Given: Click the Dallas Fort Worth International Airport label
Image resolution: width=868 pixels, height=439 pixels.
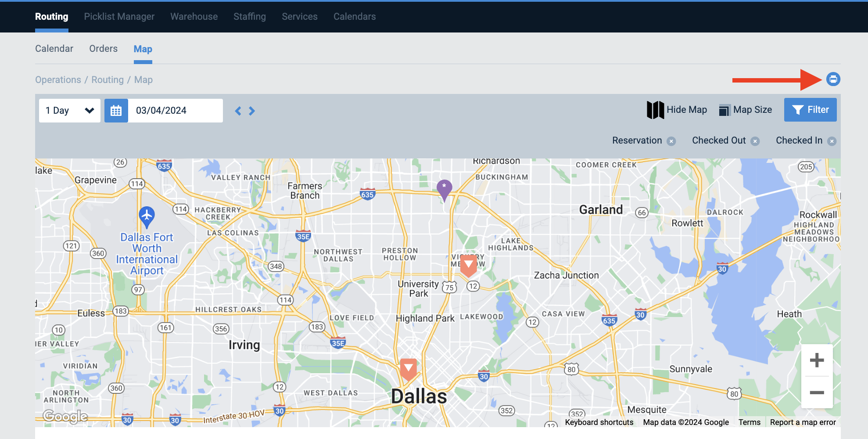Looking at the screenshot, I should click(x=147, y=254).
